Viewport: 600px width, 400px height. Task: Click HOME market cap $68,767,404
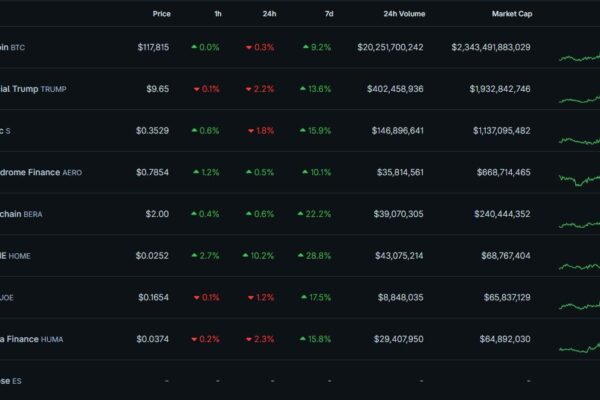tap(506, 256)
